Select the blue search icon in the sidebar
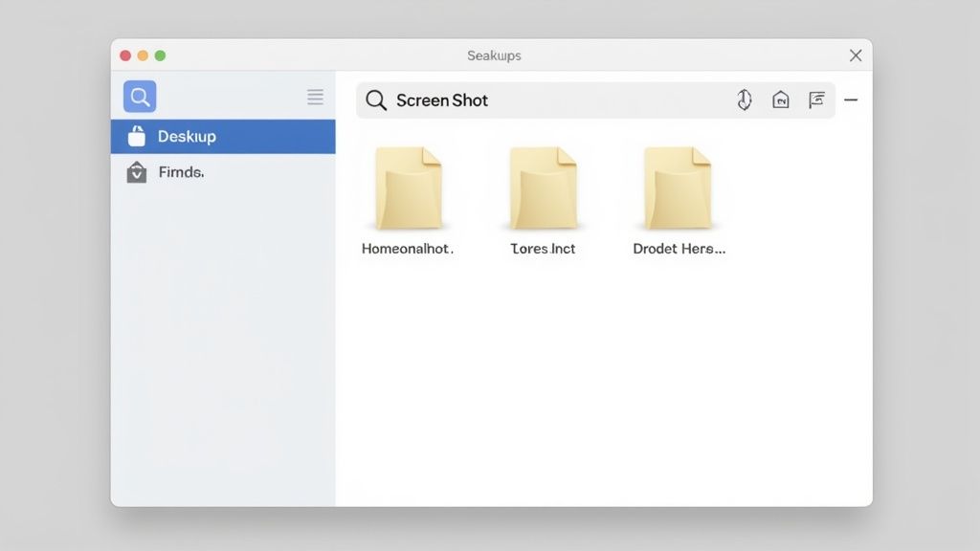 coord(139,96)
